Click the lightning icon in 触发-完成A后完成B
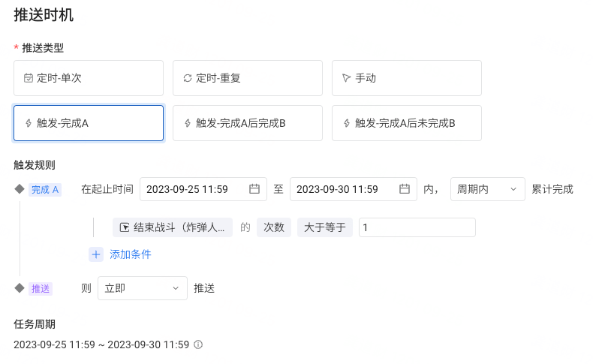Screen dimensions: 593x364 (188, 123)
